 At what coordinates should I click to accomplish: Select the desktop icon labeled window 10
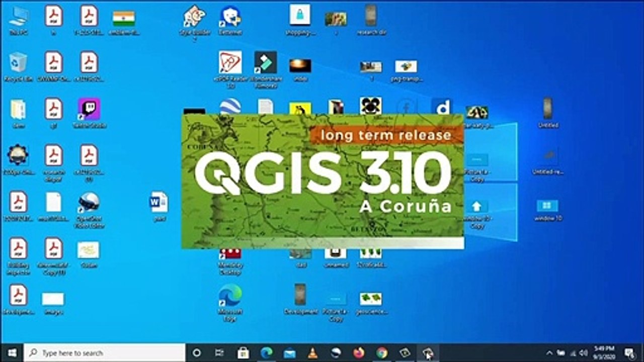pyautogui.click(x=547, y=210)
